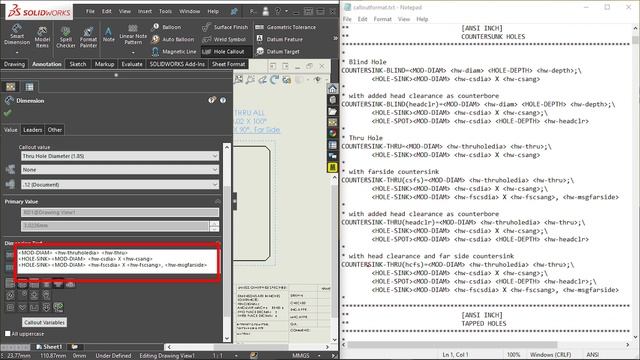640x360 pixels.
Task: Insert a Note annotation
Action: (109, 34)
